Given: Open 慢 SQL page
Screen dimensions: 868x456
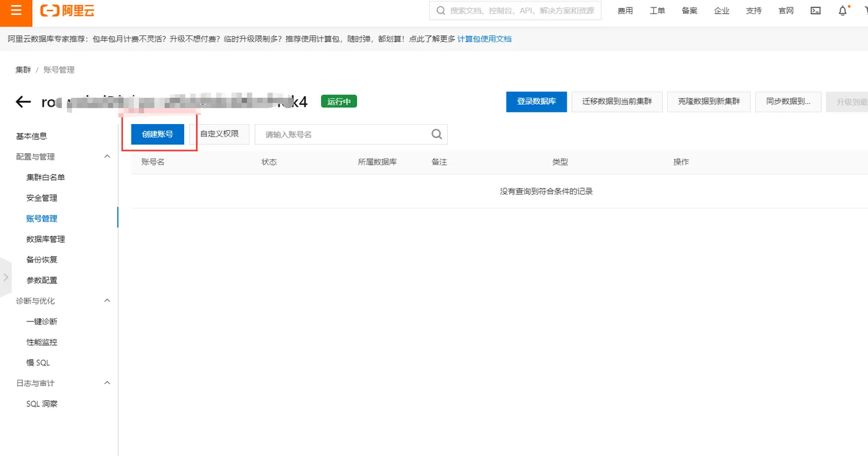Looking at the screenshot, I should click(x=38, y=362).
